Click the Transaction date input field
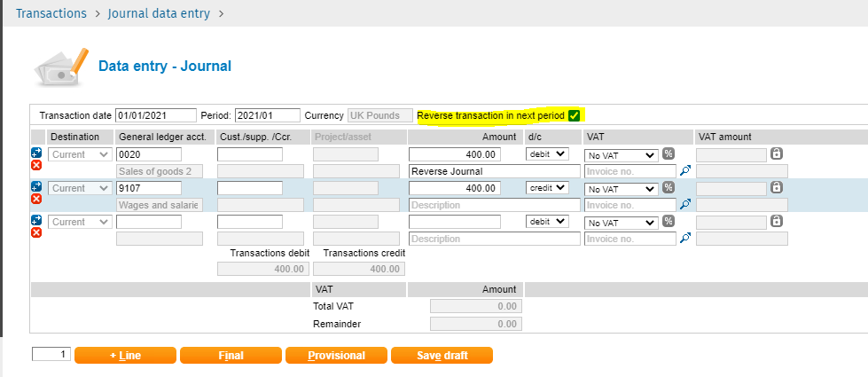This screenshot has height=377, width=868. pyautogui.click(x=155, y=115)
